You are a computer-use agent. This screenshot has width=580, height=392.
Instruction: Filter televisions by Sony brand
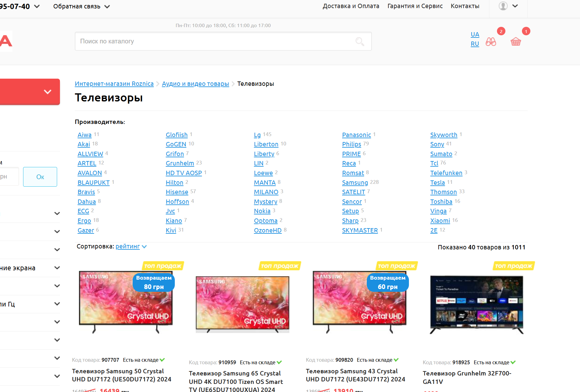(x=437, y=144)
